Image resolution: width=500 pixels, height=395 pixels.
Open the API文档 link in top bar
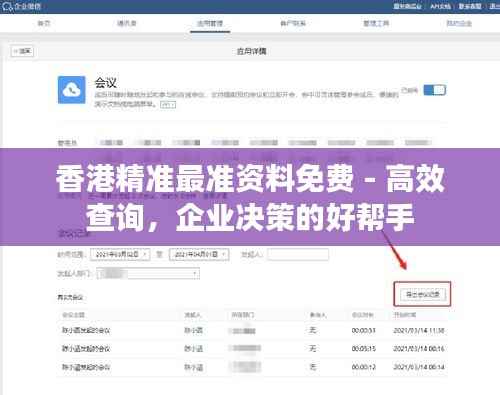440,6
